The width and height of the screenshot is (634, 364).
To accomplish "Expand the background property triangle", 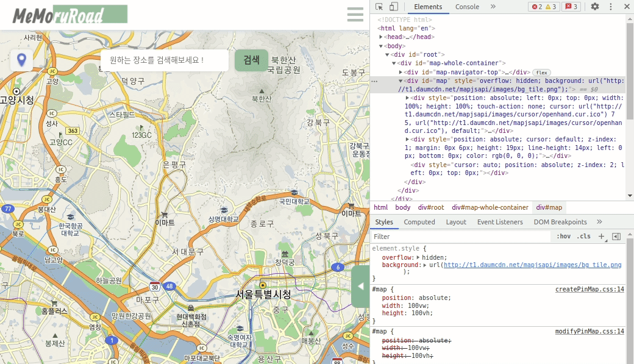I will 425,265.
